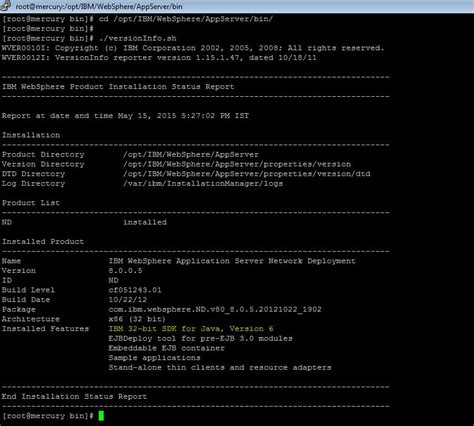
Task: Click the 'Report at date and time' line
Action: (125, 116)
